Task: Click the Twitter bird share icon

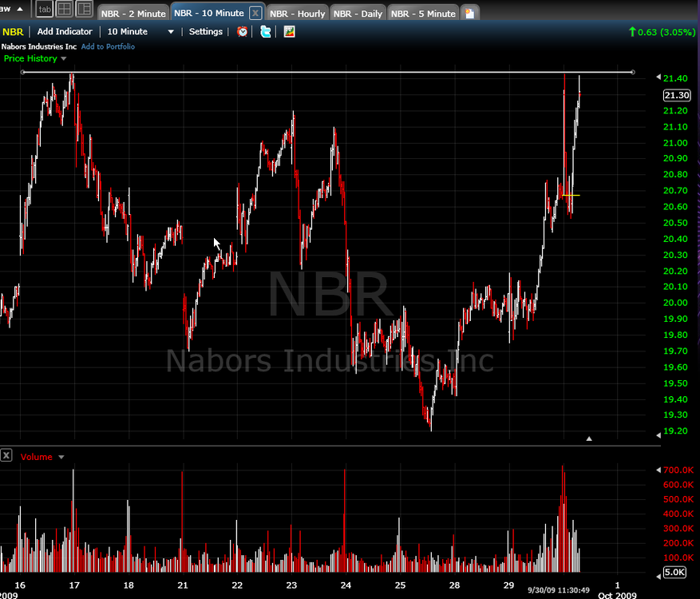Action: click(266, 32)
